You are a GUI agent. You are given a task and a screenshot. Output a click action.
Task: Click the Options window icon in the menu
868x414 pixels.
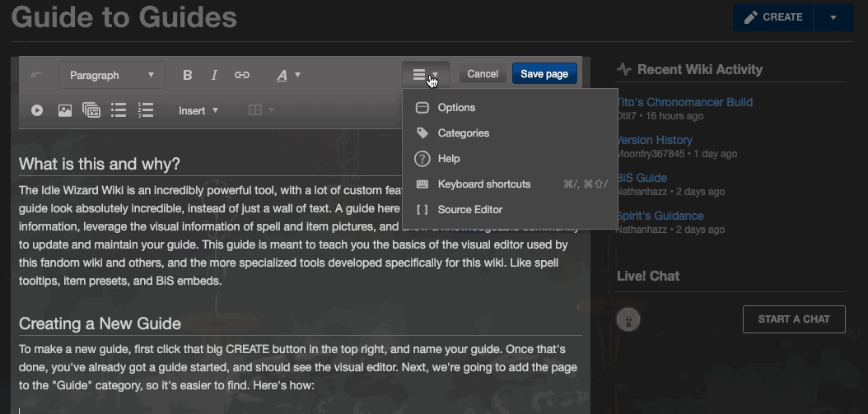[x=422, y=107]
